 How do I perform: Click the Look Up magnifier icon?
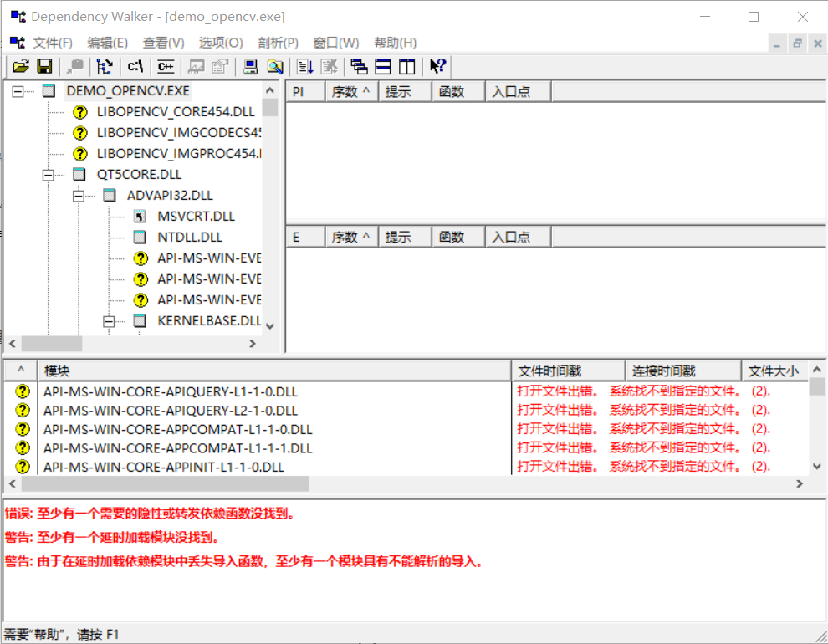point(276,66)
